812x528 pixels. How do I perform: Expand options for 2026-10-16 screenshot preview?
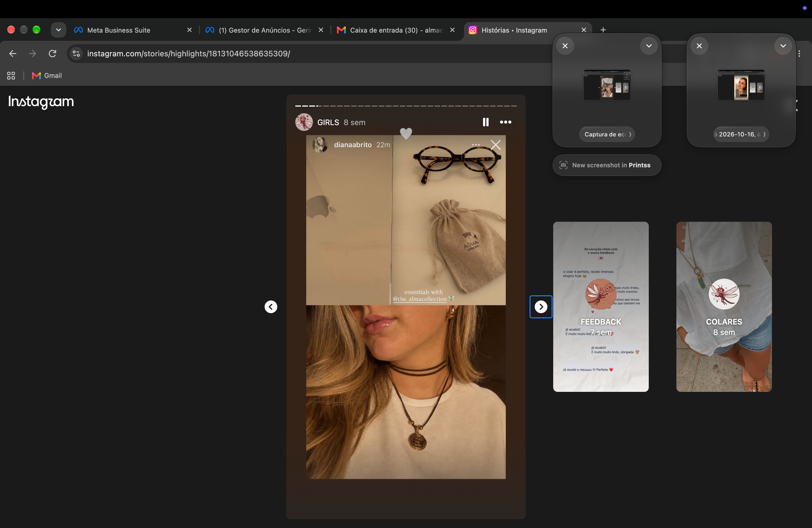point(783,46)
